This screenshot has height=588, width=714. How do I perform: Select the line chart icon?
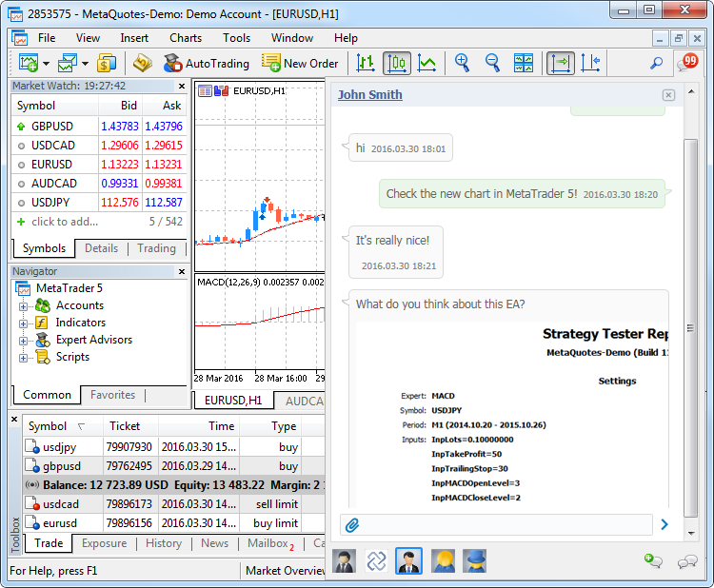(x=426, y=64)
